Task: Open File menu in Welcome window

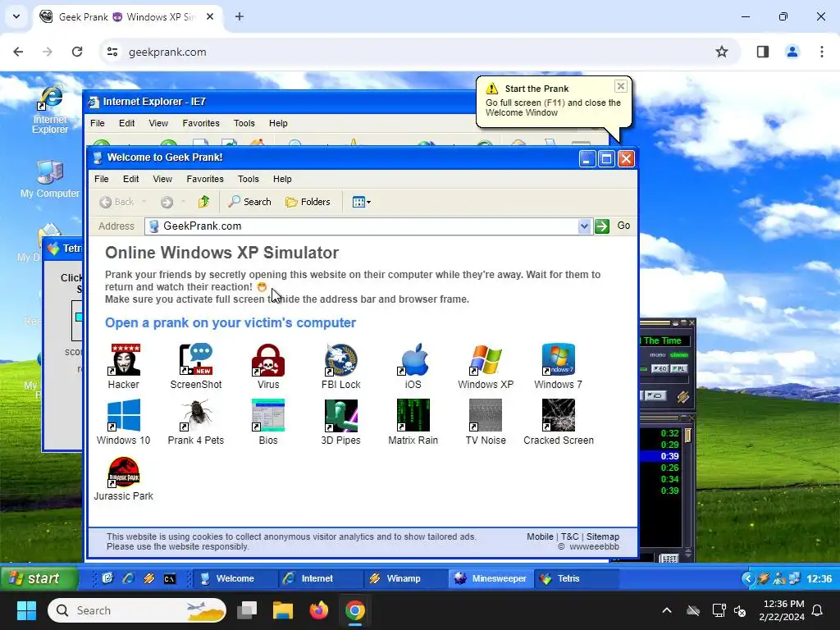Action: point(101,179)
